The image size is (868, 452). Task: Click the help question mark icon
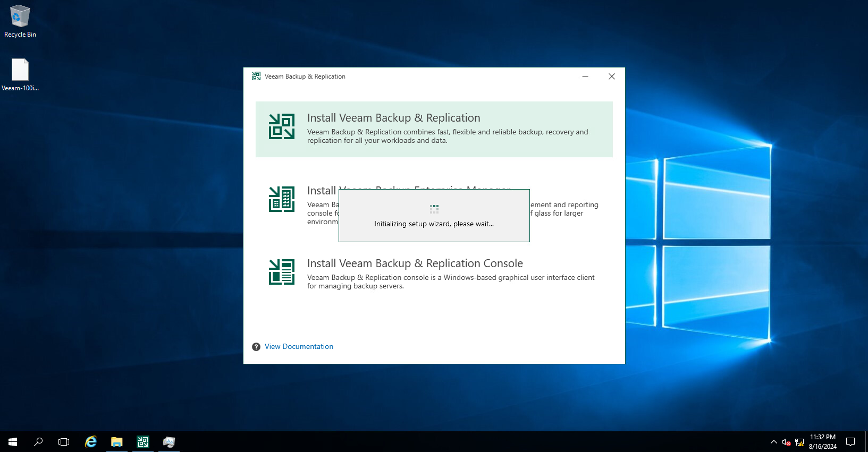coord(256,347)
